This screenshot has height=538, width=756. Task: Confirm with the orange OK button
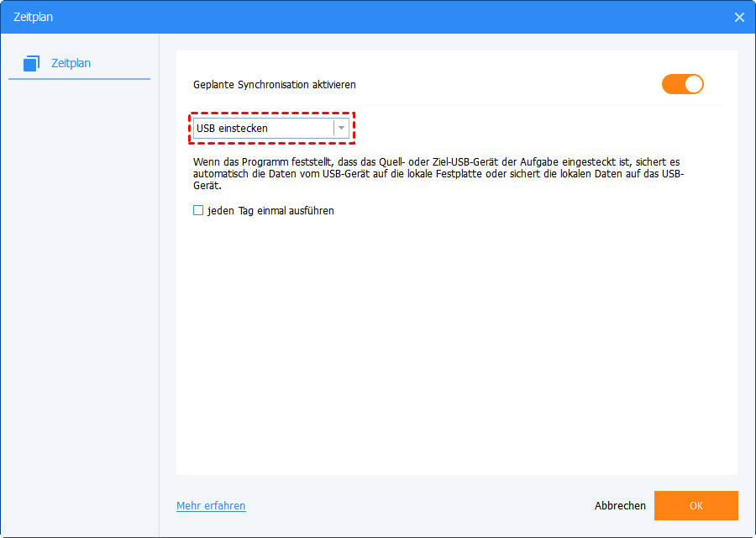[x=696, y=506]
